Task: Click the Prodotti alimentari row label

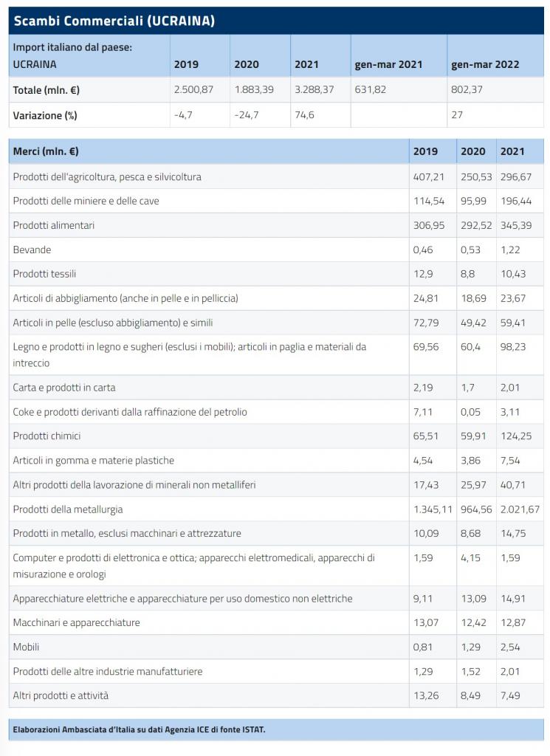Action: click(x=54, y=225)
